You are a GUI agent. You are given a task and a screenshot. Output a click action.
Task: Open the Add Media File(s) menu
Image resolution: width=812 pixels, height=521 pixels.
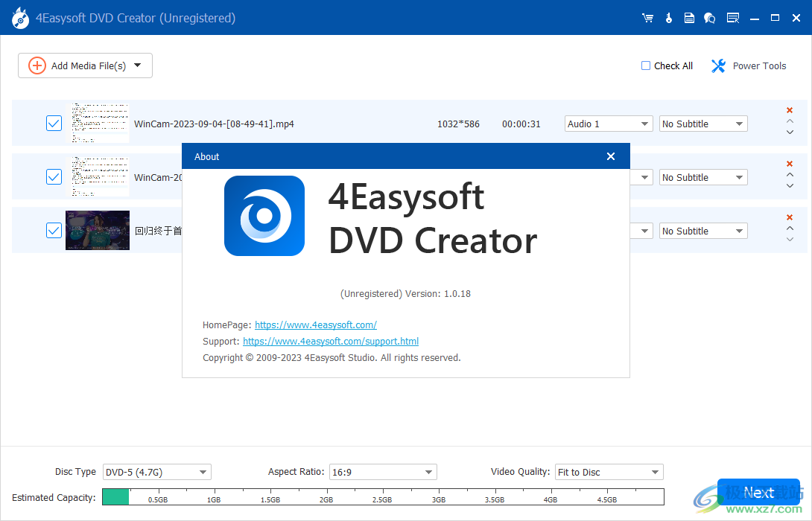(x=84, y=65)
